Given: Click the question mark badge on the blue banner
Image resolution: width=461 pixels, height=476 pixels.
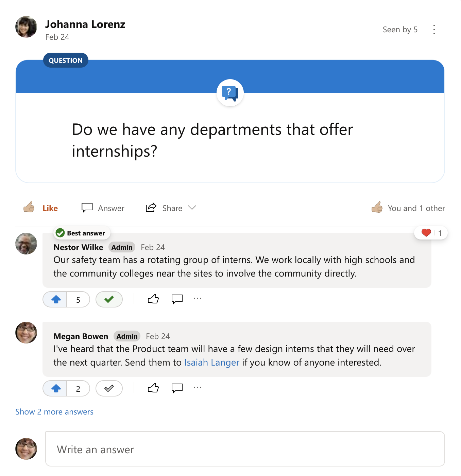Looking at the screenshot, I should point(230,93).
